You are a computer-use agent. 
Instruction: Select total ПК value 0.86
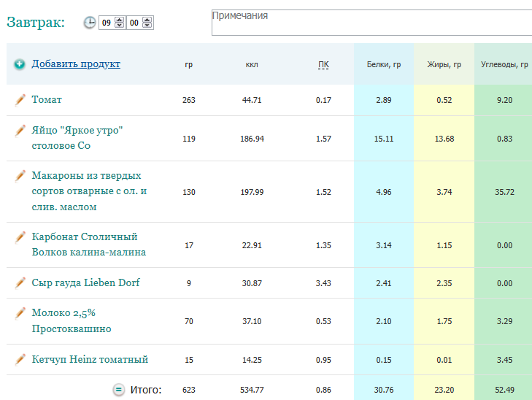[323, 390]
